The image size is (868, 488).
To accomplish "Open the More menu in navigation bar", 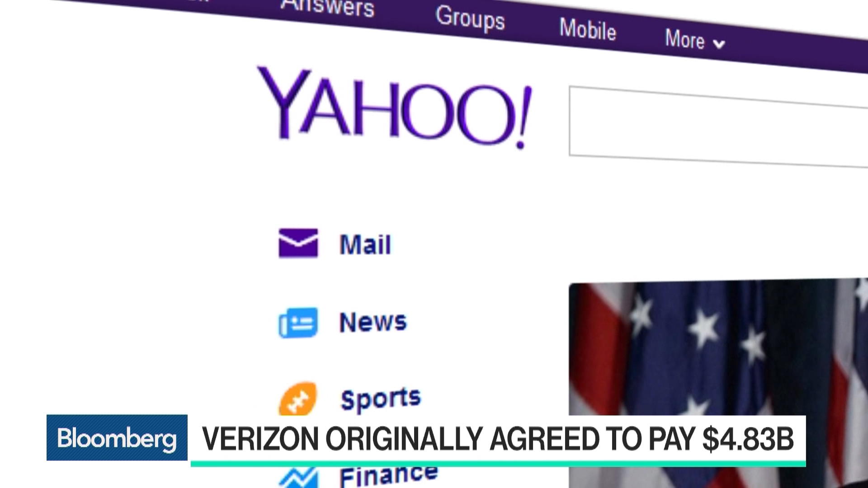I will coord(694,40).
